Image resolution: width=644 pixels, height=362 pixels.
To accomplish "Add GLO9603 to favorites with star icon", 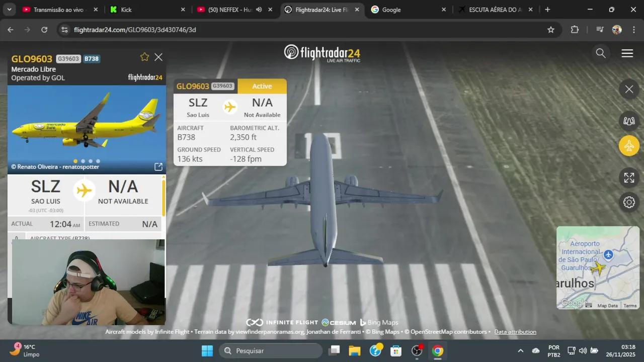I will 144,57.
